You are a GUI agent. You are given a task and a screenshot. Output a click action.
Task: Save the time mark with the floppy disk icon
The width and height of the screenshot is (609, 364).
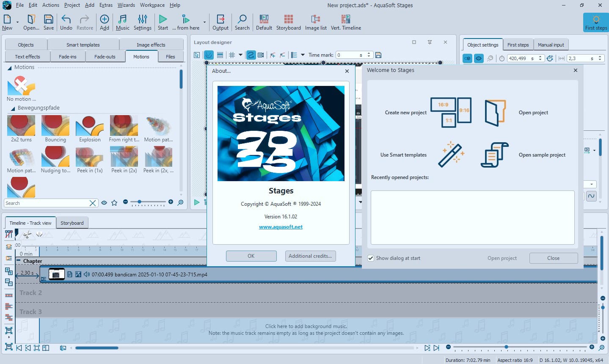coord(378,55)
